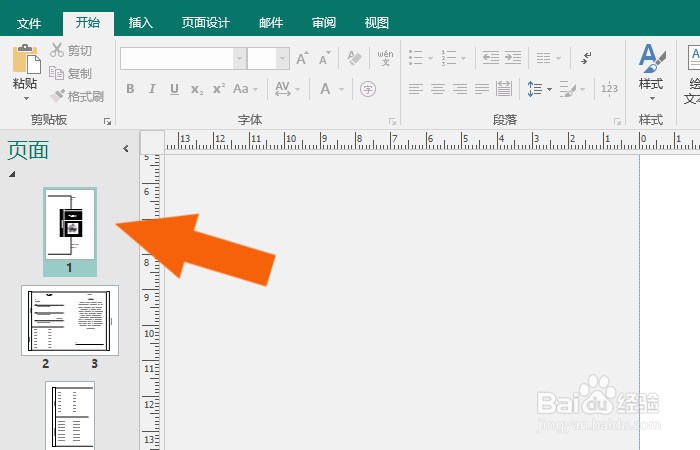Toggle Underline formatting

(174, 89)
